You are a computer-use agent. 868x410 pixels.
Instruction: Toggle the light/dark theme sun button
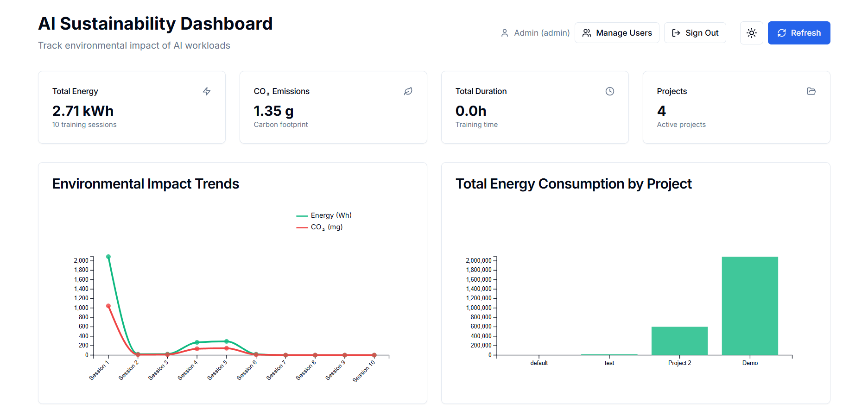(x=751, y=33)
